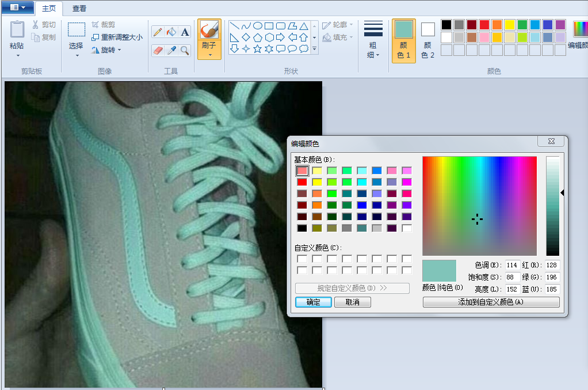Switch to the 主页 tab

pos(49,9)
